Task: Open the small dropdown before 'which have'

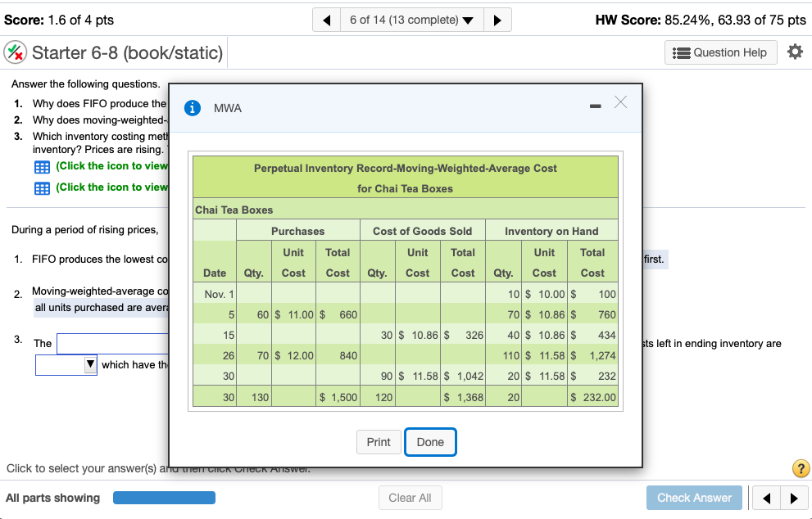Action: click(x=66, y=365)
